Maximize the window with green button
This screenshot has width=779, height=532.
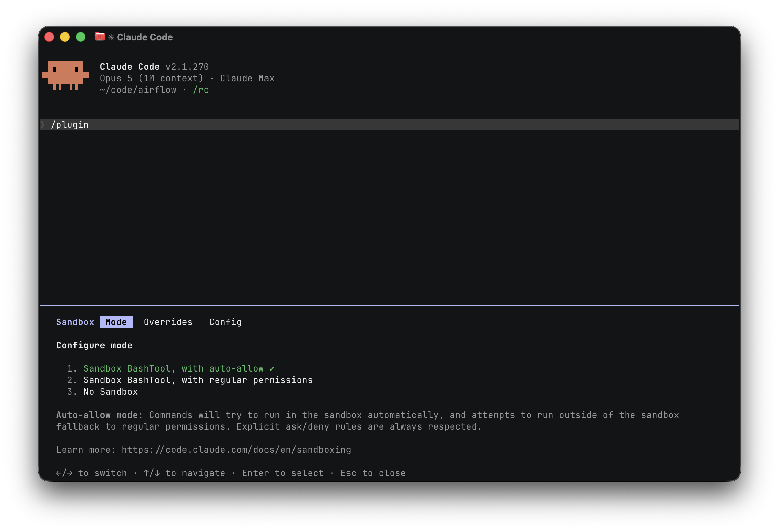click(81, 37)
